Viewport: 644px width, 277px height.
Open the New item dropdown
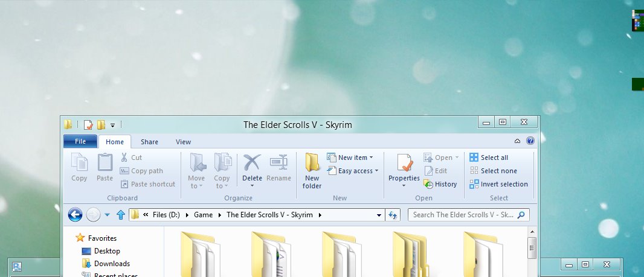(x=350, y=158)
